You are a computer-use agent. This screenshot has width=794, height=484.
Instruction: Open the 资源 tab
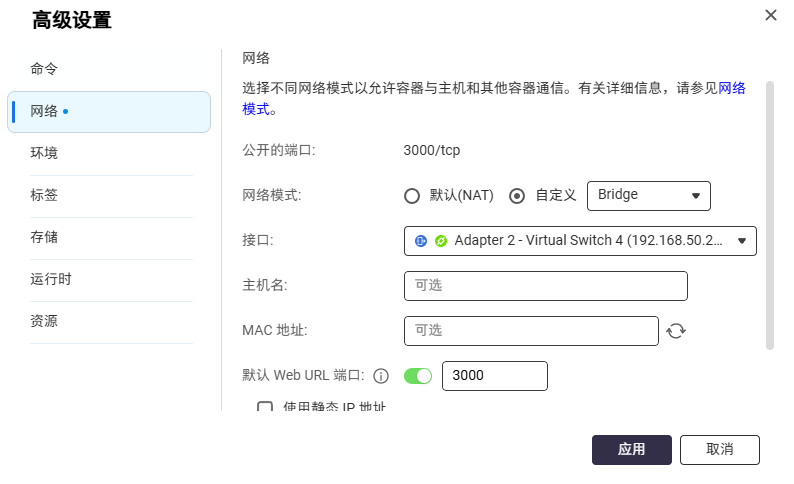point(44,321)
